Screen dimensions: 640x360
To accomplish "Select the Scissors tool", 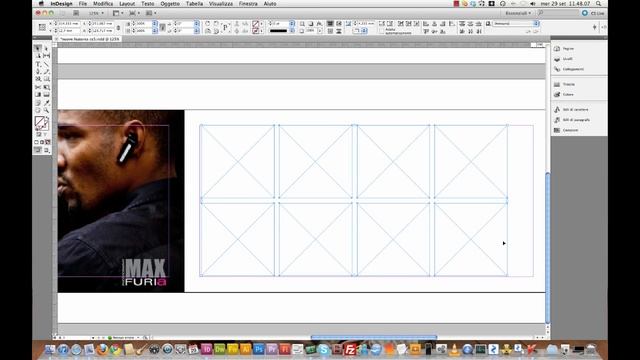I will (38, 87).
